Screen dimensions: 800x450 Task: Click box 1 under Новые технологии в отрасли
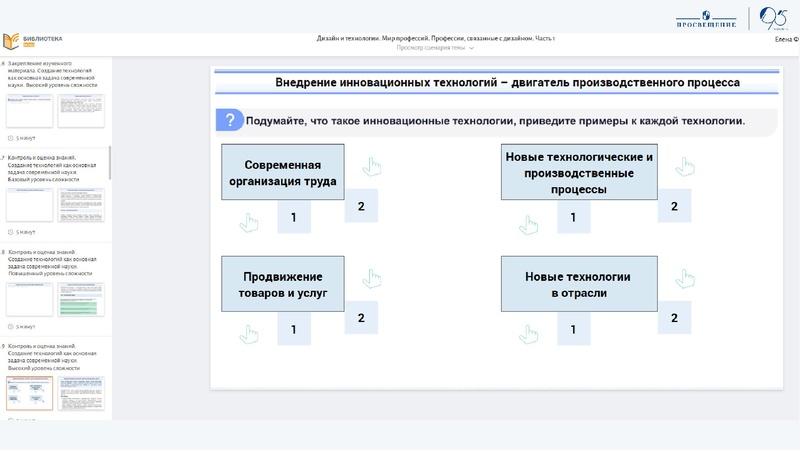pyautogui.click(x=573, y=329)
